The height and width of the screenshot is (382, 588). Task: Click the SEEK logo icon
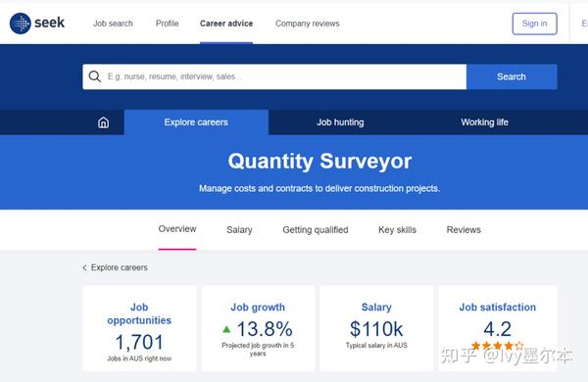[21, 24]
